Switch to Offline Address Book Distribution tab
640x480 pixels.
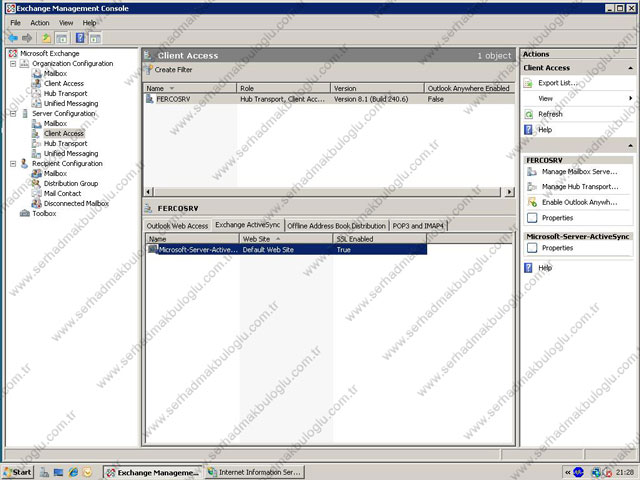click(336, 226)
